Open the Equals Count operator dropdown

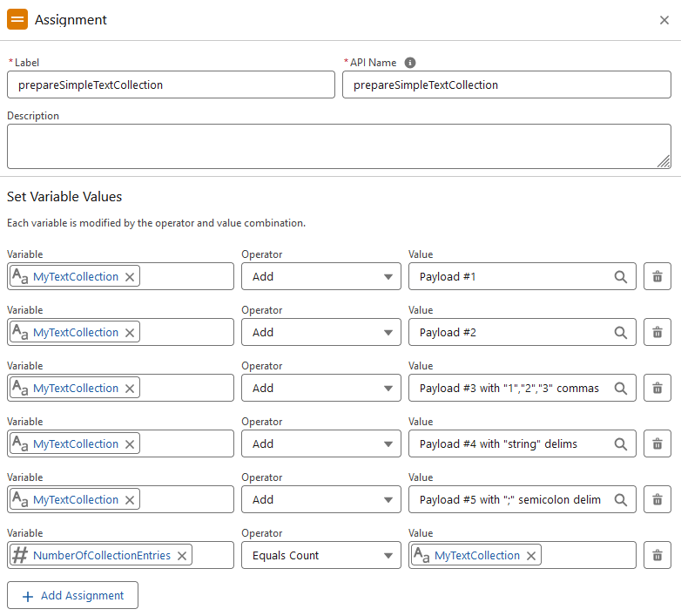click(321, 555)
